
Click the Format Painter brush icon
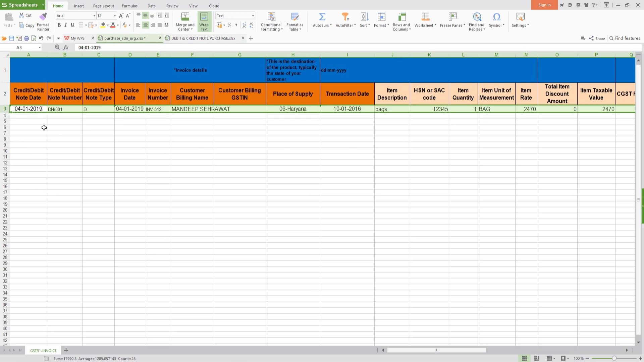pos(43,16)
